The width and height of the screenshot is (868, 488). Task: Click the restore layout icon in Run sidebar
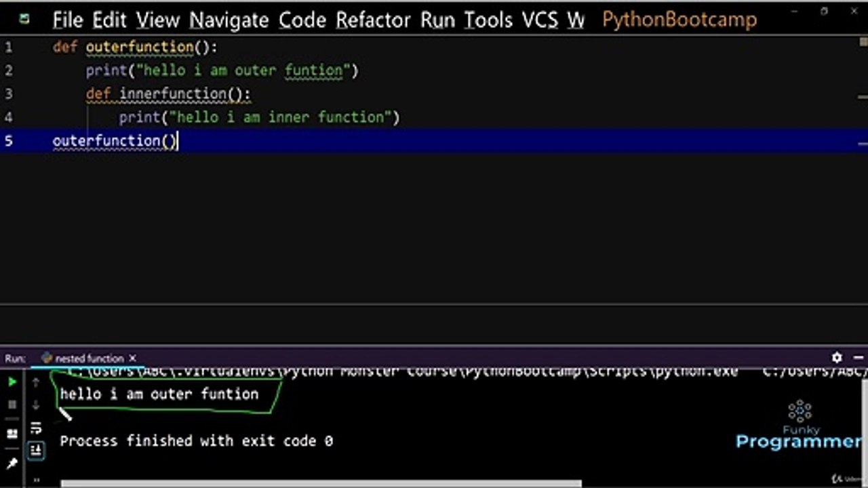pos(12,434)
